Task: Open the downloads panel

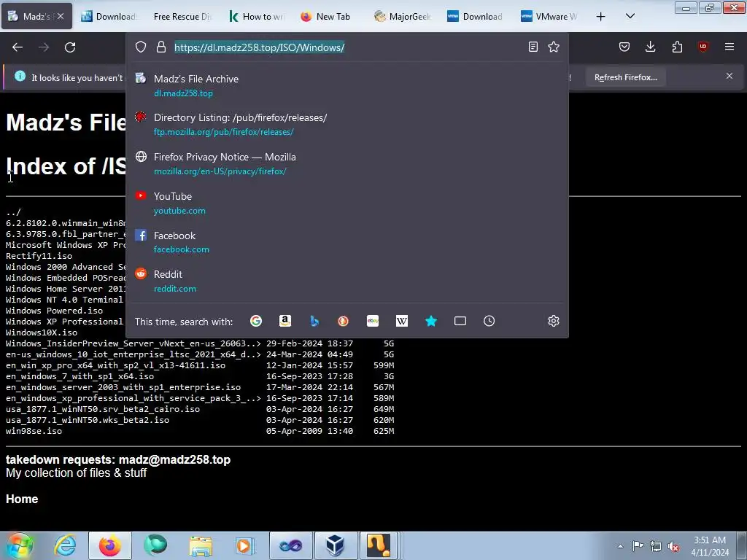Action: [x=650, y=47]
